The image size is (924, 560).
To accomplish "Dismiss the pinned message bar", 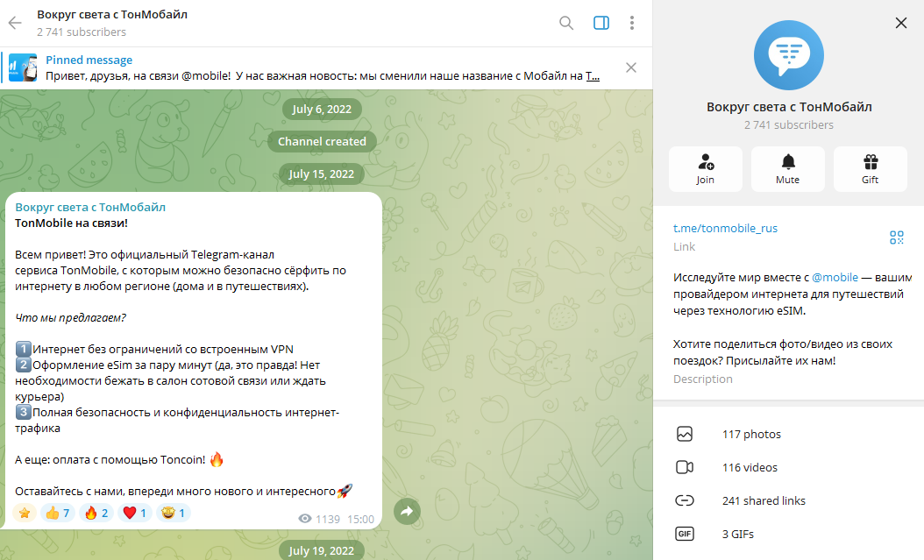I will (631, 67).
